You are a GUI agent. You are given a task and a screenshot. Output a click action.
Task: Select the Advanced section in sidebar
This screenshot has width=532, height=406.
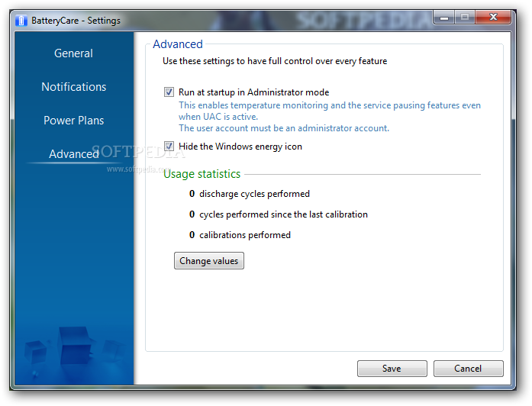click(73, 154)
